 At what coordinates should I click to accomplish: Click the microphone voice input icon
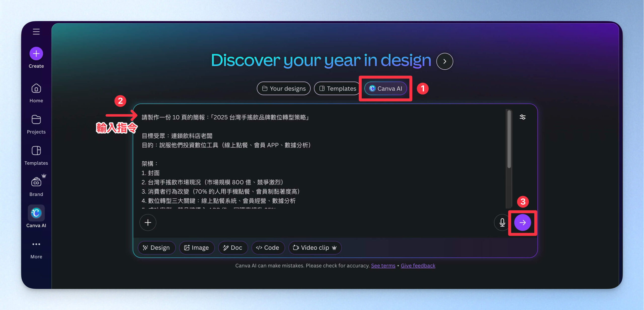pos(502,223)
